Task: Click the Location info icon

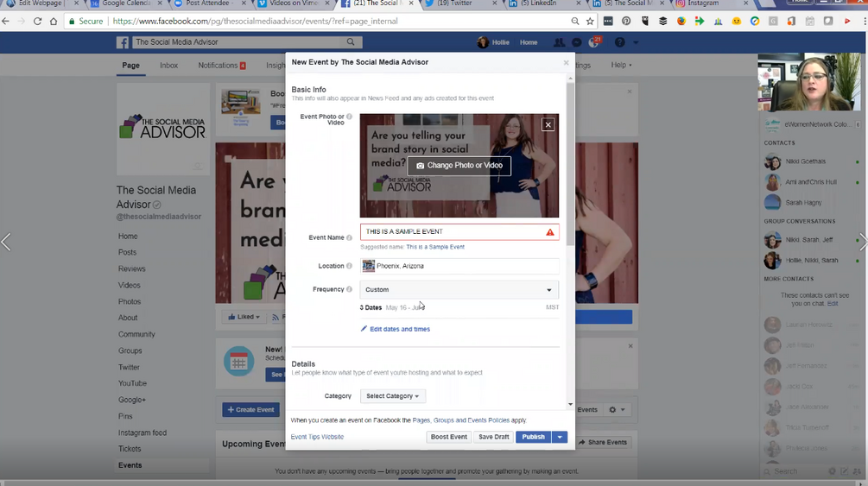Action: [x=349, y=266]
